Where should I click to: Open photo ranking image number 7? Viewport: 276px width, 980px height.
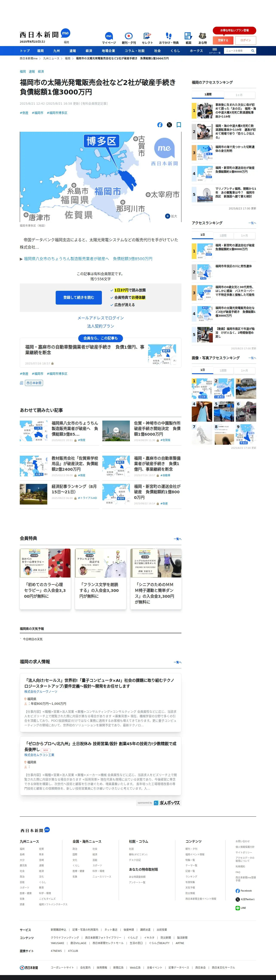(201, 434)
